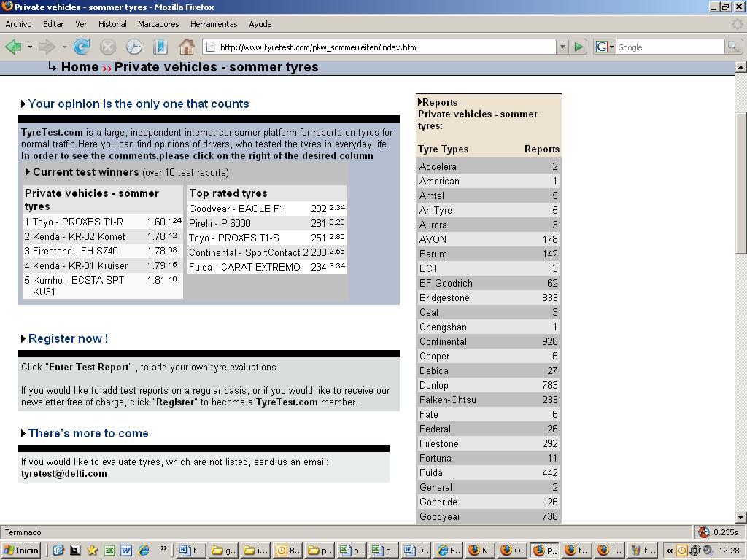Image resolution: width=747 pixels, height=560 pixels.
Task: Launch Internet Explorer from quick launch
Action: point(144,551)
